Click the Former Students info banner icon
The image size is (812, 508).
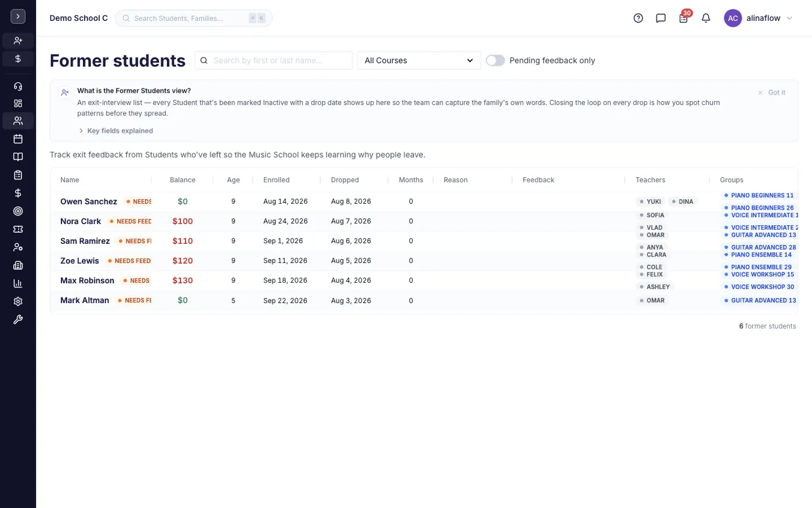pos(65,92)
